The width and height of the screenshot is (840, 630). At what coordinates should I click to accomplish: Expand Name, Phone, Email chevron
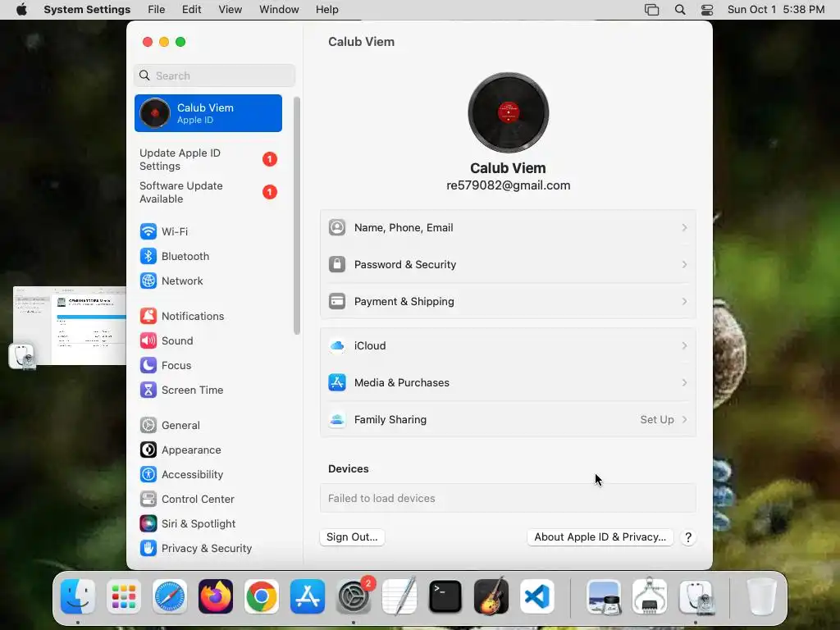[x=685, y=228]
